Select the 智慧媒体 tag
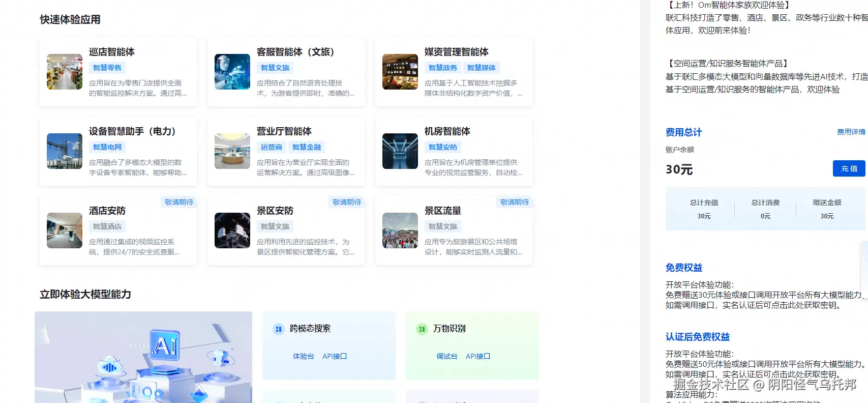This screenshot has width=868, height=403. (482, 68)
